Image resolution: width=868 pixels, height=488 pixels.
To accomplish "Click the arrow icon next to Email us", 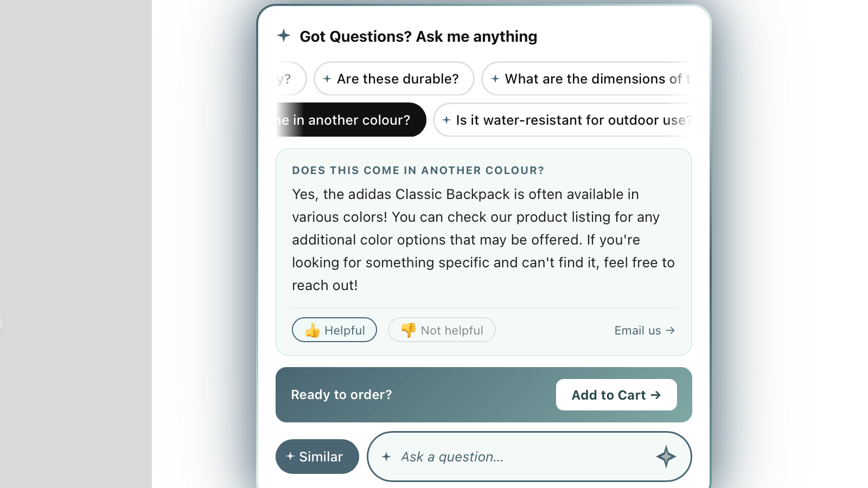I will 671,330.
